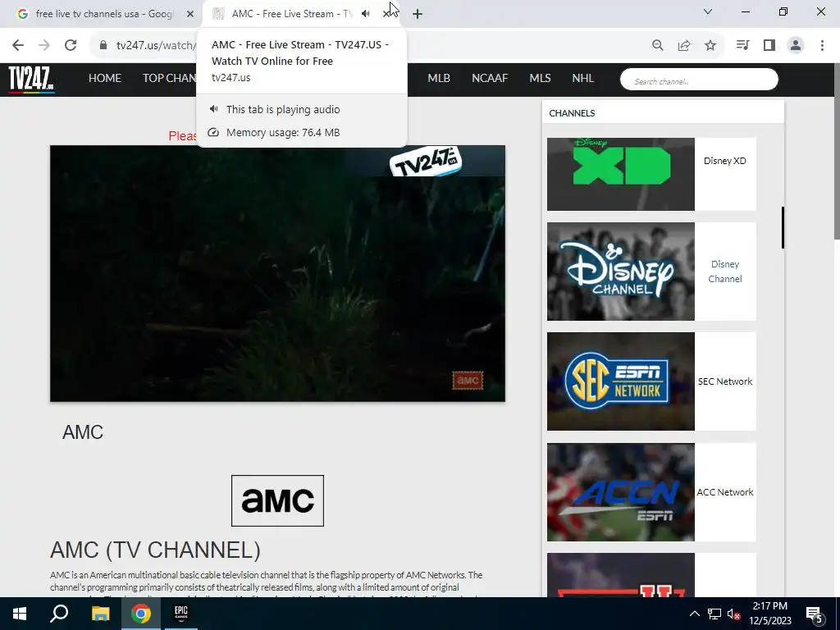Bookmark this page with the star icon

tap(710, 46)
